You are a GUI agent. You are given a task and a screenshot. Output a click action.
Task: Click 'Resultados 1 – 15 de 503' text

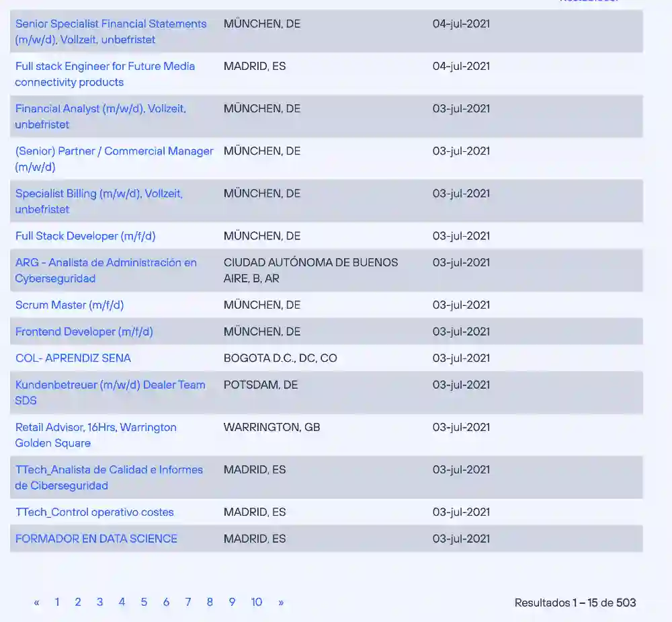(575, 602)
